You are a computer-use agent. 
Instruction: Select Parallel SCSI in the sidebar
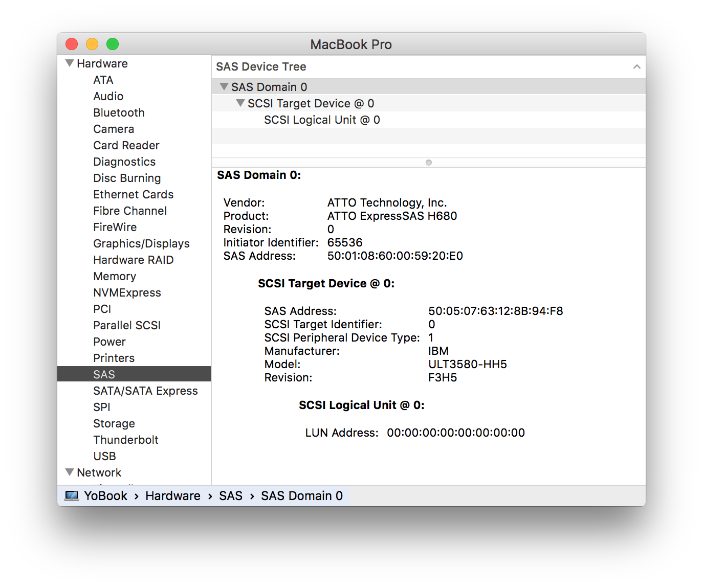[127, 325]
